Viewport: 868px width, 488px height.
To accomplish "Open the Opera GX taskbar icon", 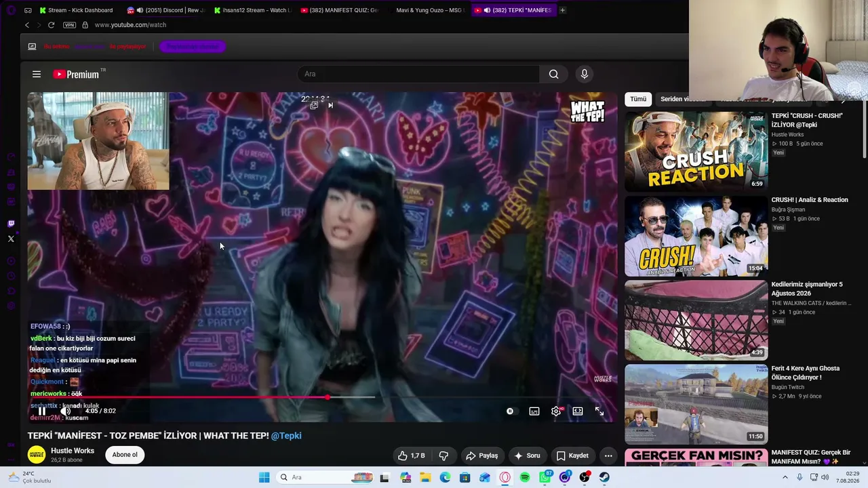I will pos(505,477).
